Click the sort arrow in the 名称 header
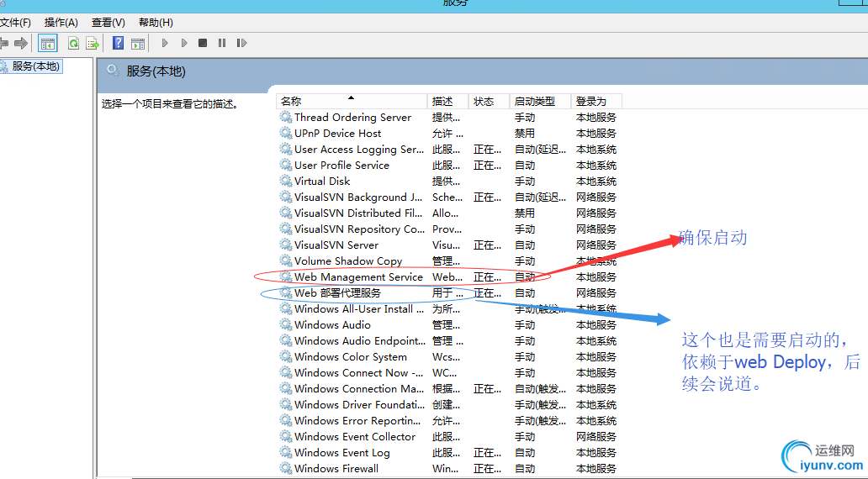This screenshot has height=479, width=868. [351, 97]
